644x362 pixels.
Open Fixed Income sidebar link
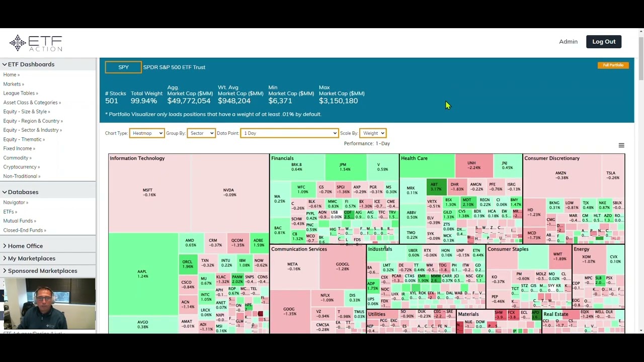pos(19,148)
